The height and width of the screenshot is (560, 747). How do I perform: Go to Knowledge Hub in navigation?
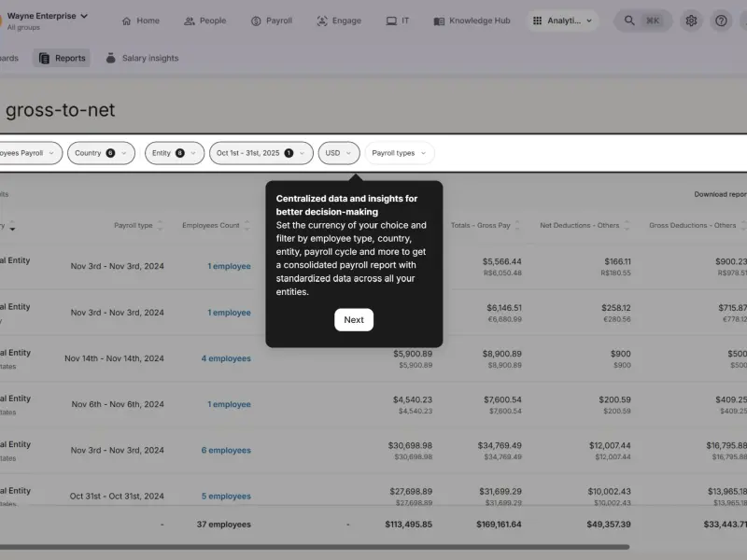click(x=472, y=21)
